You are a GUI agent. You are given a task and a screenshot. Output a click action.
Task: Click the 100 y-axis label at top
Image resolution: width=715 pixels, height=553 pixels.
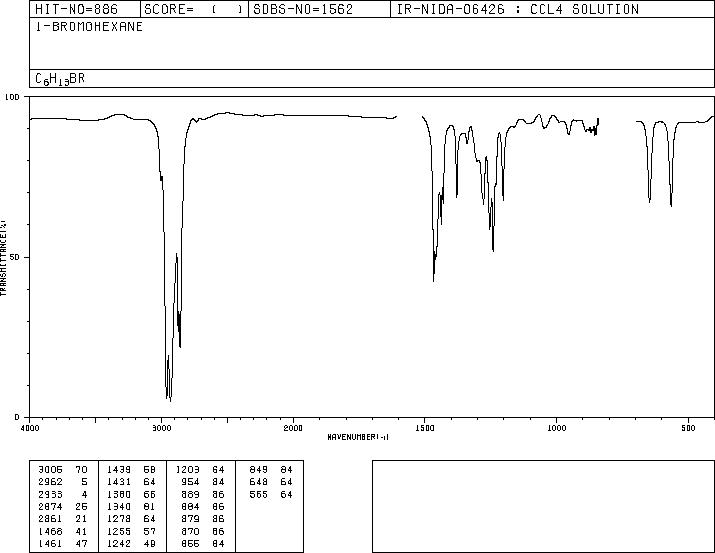12,97
